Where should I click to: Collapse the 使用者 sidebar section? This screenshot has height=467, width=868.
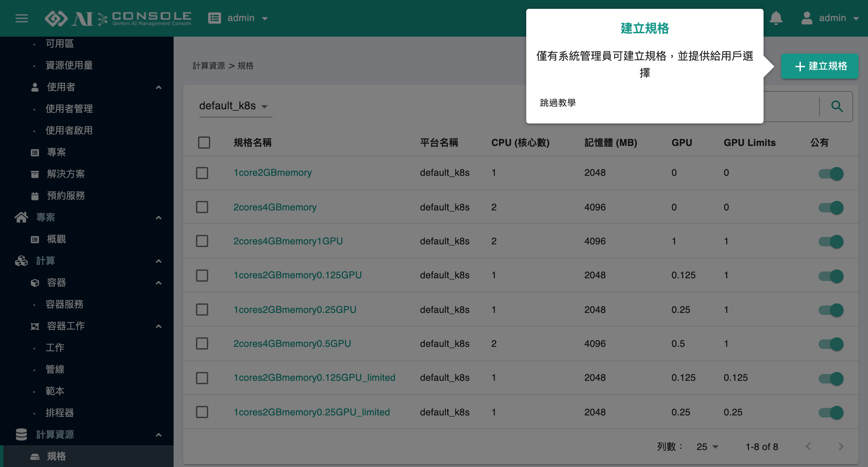158,87
